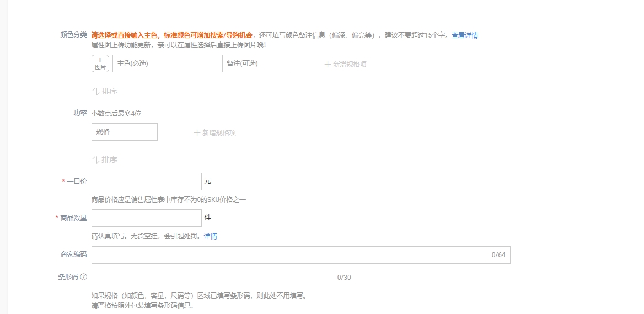Add a new 规格项 in the 功率 row
The height and width of the screenshot is (314, 644).
tap(215, 133)
